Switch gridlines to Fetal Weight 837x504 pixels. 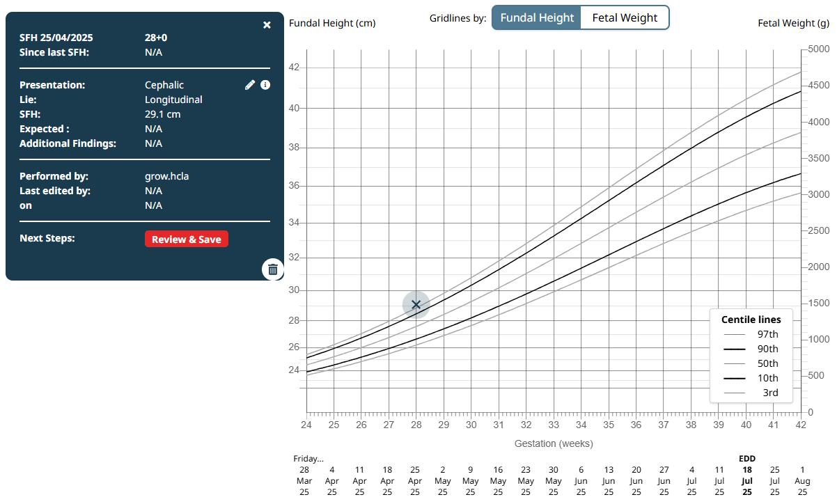625,18
